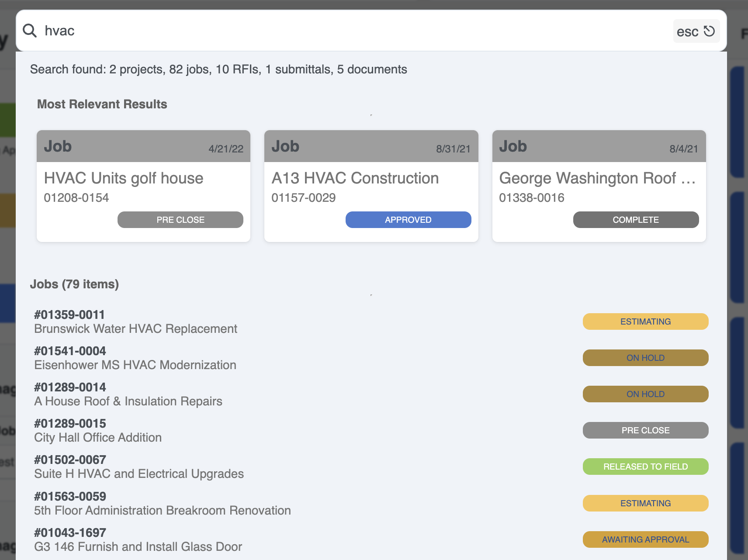This screenshot has height=560, width=748.
Task: Open A House Roof & Insulation Repairs
Action: tap(128, 401)
